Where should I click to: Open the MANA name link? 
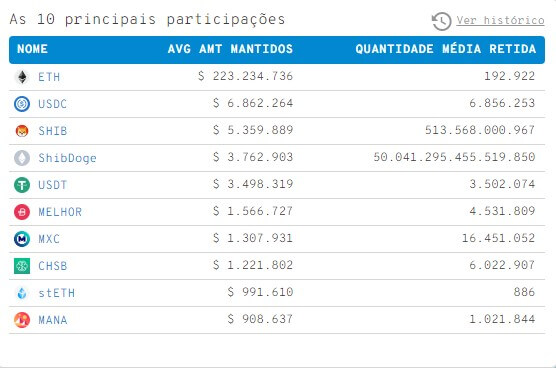tap(53, 320)
